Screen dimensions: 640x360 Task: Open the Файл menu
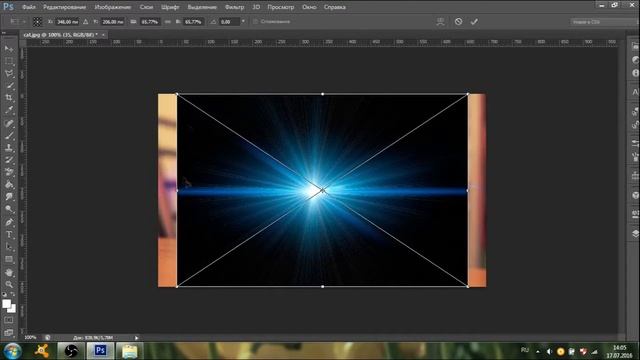pyautogui.click(x=29, y=7)
